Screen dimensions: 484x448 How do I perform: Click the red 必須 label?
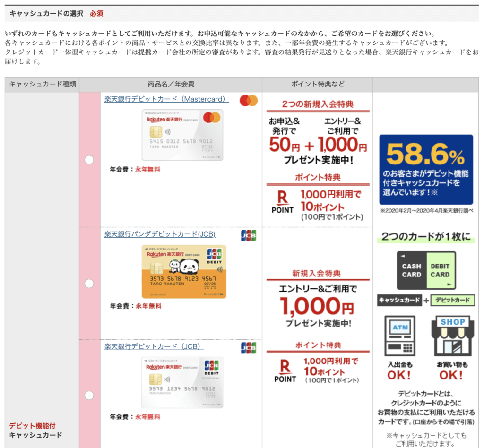click(x=96, y=14)
